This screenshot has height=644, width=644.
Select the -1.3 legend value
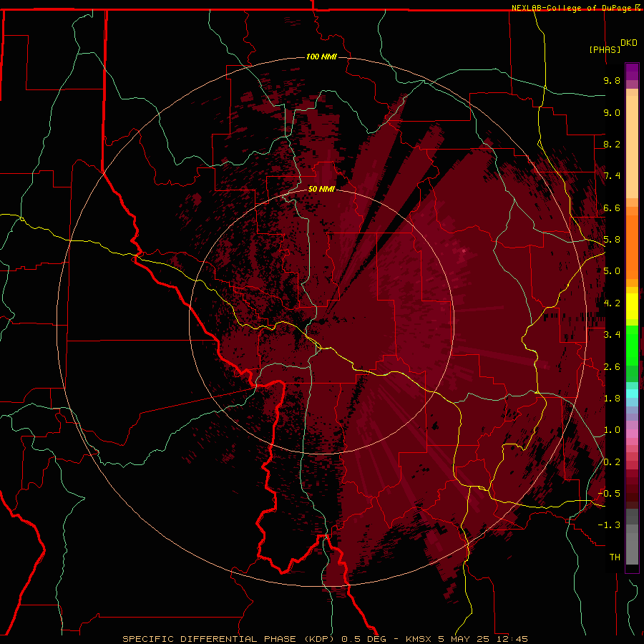[x=609, y=525]
